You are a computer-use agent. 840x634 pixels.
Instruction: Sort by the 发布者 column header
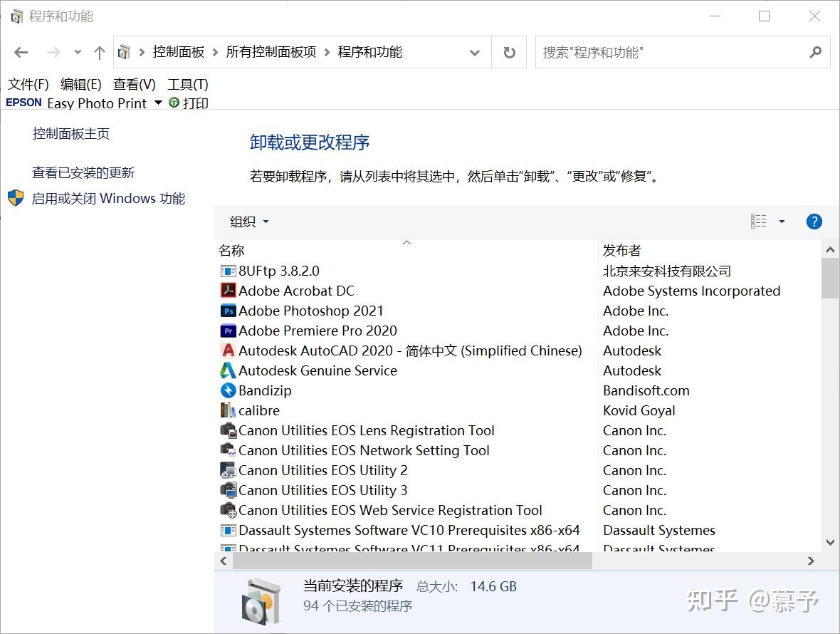coord(709,250)
